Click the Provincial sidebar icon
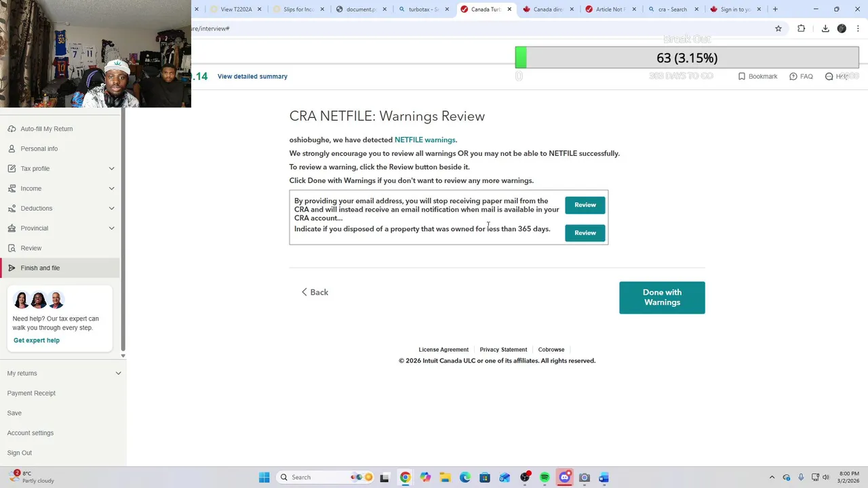868x488 pixels. coord(12,228)
